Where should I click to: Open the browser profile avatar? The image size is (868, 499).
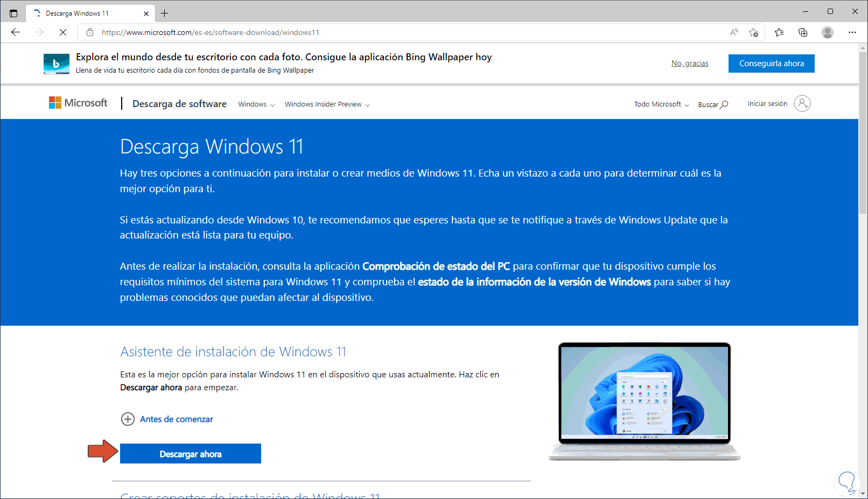828,32
